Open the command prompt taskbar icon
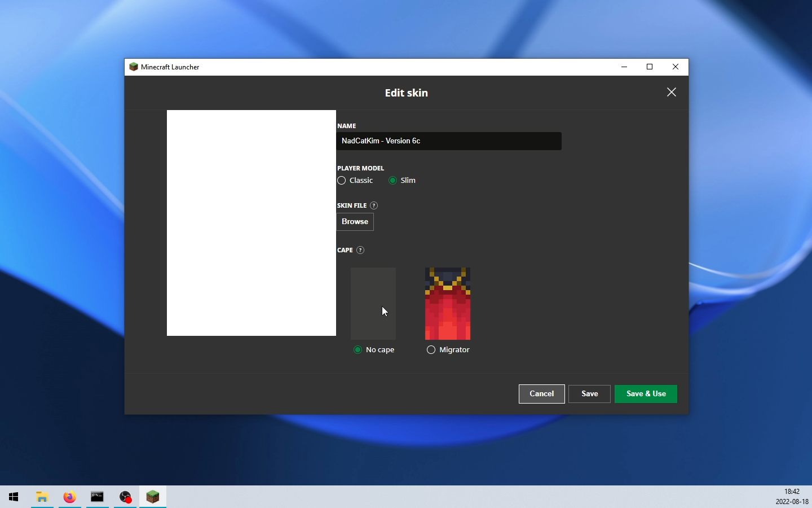Viewport: 812px width, 508px height. click(x=98, y=497)
